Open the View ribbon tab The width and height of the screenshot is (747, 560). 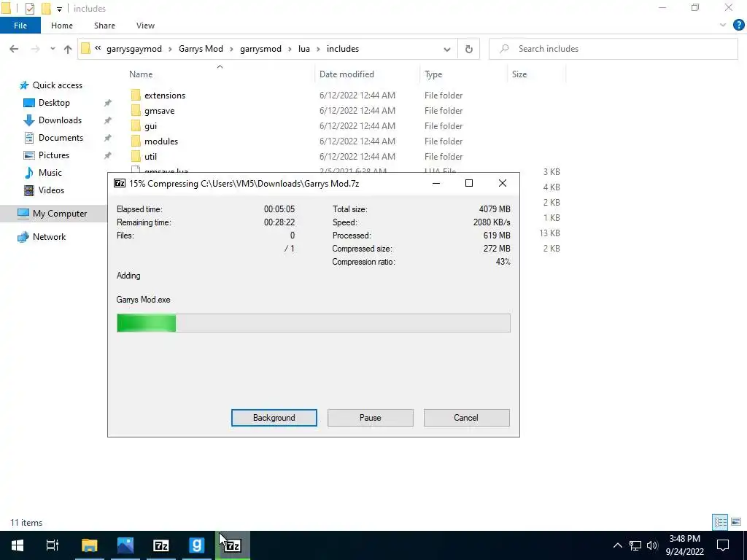click(145, 26)
